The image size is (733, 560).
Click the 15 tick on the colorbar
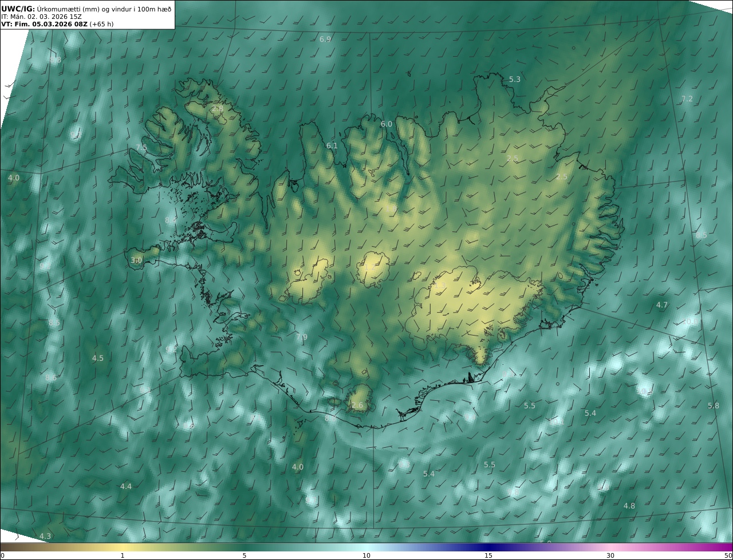coord(488,555)
